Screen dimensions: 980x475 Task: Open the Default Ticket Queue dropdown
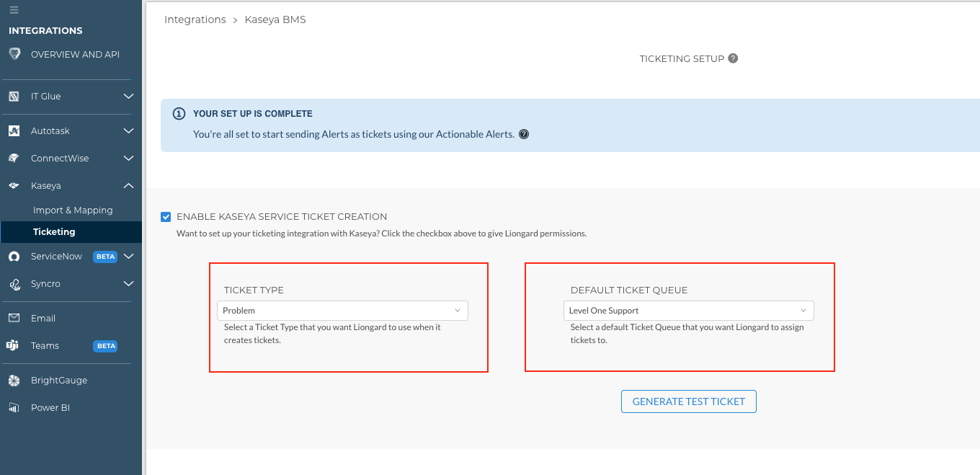point(688,311)
